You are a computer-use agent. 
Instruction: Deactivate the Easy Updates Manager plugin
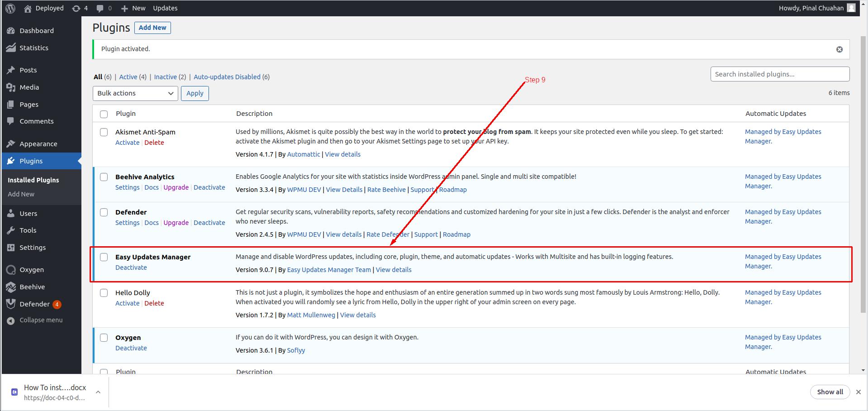coord(131,268)
